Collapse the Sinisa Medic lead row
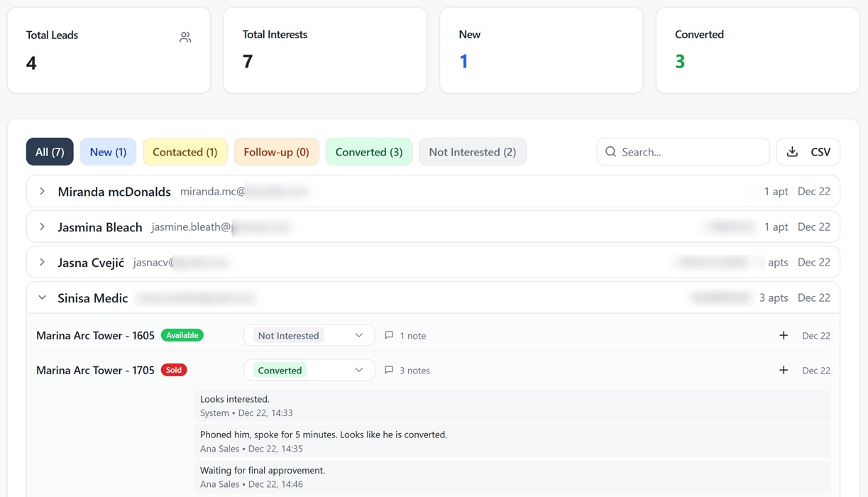 tap(43, 298)
